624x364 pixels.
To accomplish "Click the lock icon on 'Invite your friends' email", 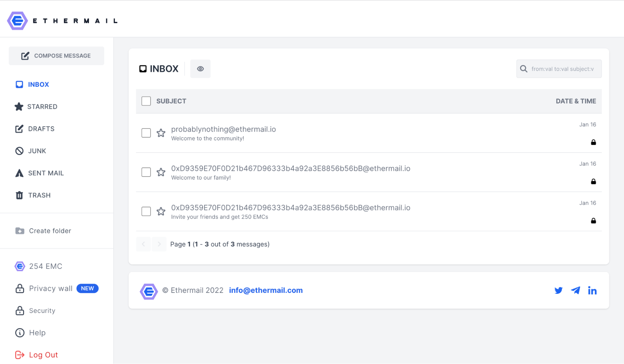I will pyautogui.click(x=593, y=221).
